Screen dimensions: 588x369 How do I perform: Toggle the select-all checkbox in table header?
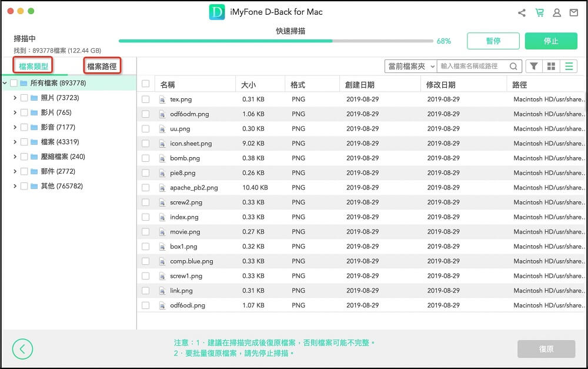coord(145,85)
